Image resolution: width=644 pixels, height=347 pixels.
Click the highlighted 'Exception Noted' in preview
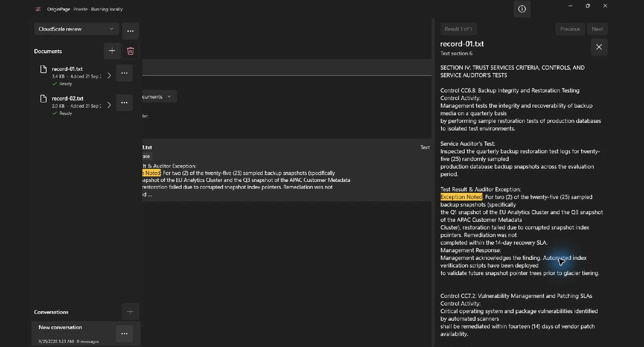pyautogui.click(x=461, y=197)
